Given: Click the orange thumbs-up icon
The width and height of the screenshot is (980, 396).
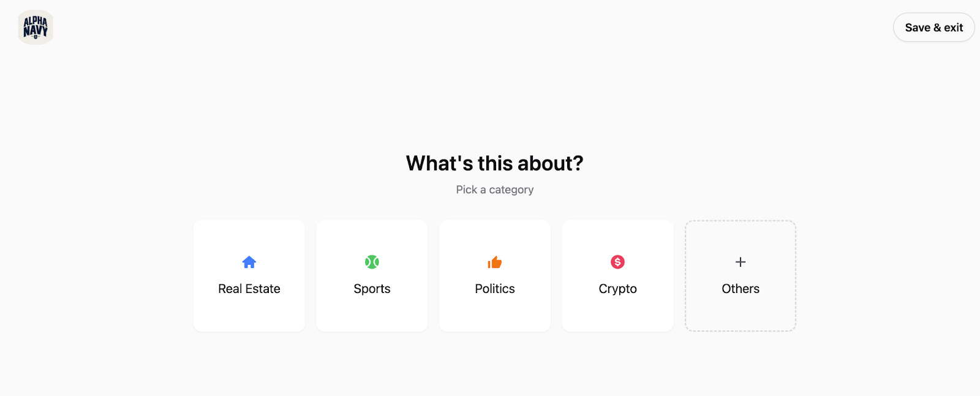Looking at the screenshot, I should 495,262.
